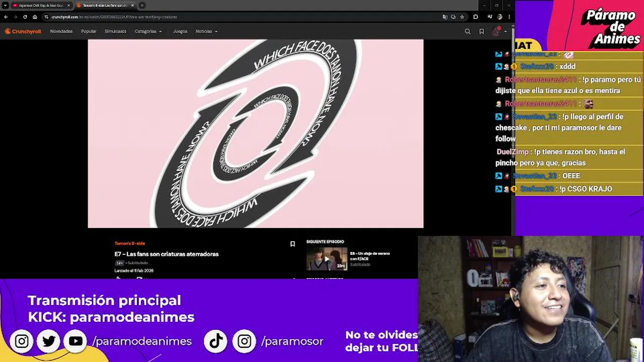Go forward in browser history
Image resolution: width=644 pixels, height=362 pixels.
(16, 17)
